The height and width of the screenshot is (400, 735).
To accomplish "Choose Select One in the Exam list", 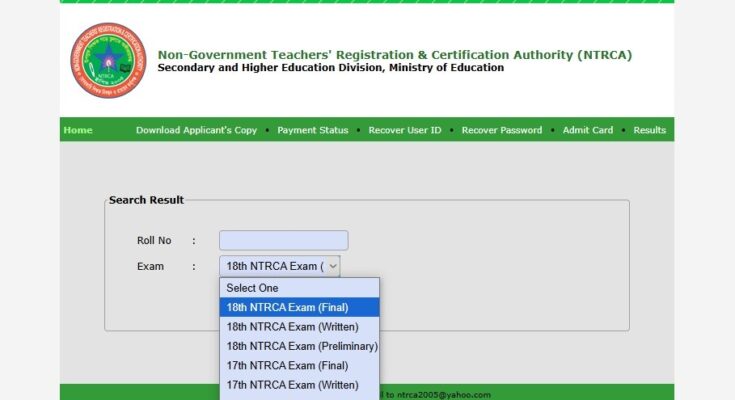I will [300, 288].
